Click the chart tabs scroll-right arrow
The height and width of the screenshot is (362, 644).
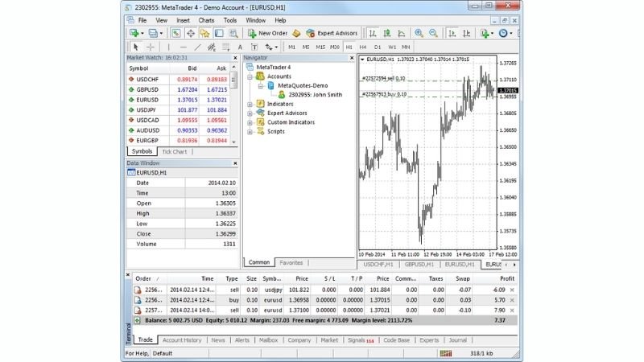tap(514, 265)
